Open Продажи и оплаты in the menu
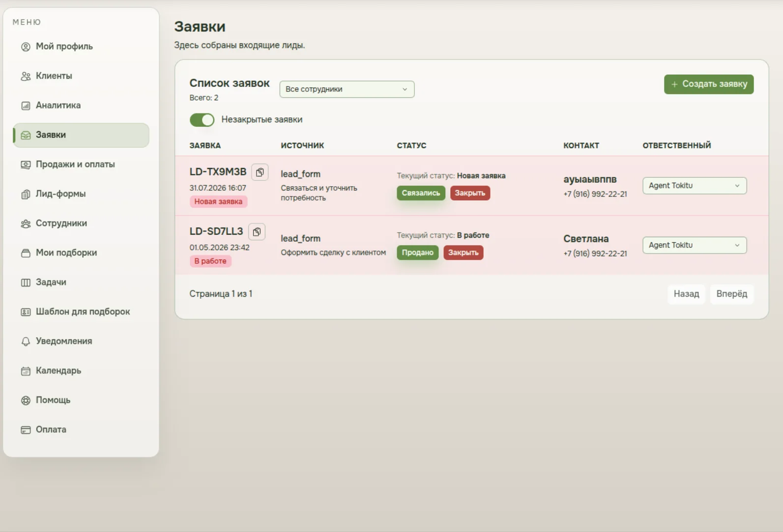The image size is (783, 532). click(x=81, y=165)
